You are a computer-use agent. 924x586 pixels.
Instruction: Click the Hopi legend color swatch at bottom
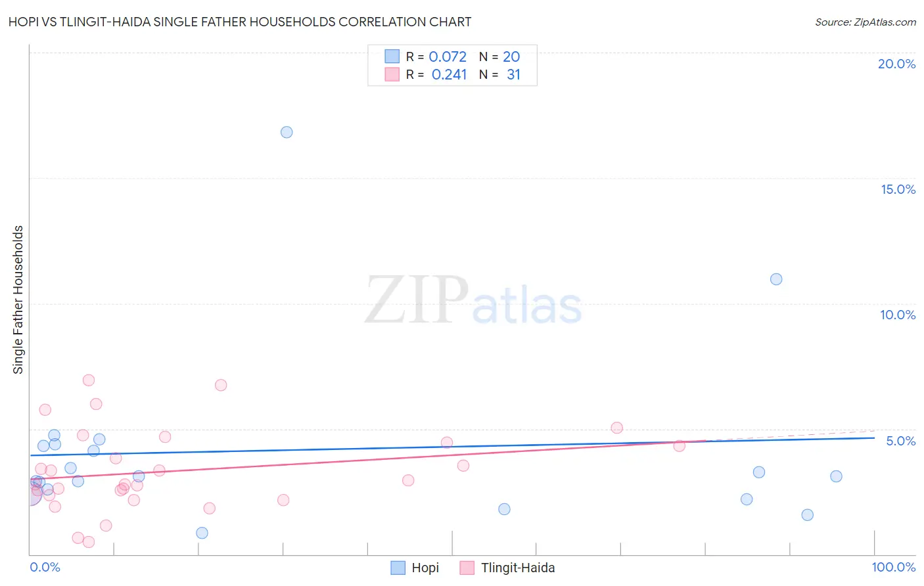(398, 568)
